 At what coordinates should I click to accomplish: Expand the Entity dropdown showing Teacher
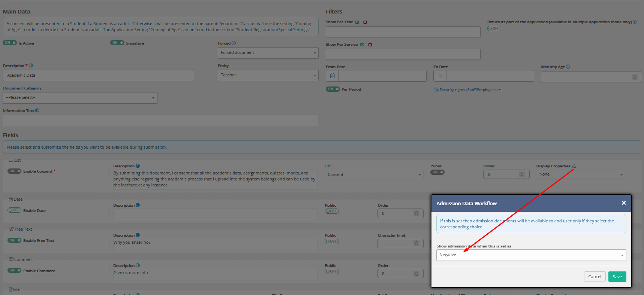point(268,75)
